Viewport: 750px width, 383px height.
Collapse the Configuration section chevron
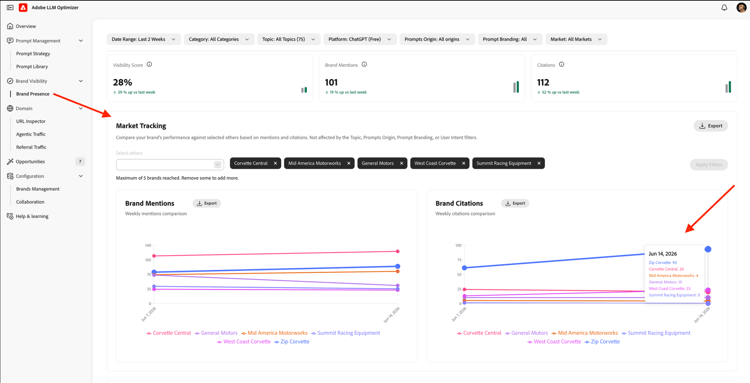81,176
